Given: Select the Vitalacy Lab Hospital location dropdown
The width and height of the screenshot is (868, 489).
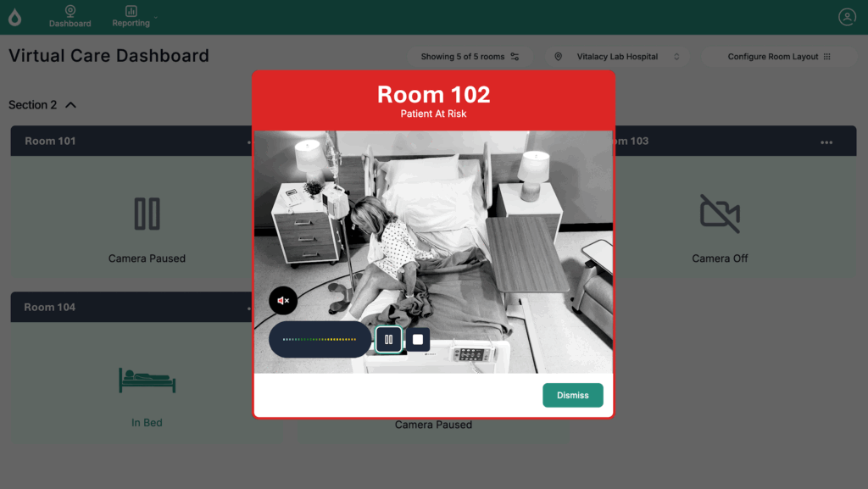Looking at the screenshot, I should coord(617,57).
